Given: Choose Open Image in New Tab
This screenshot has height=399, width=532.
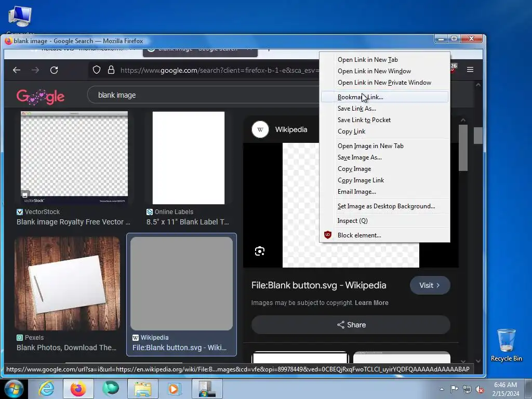Looking at the screenshot, I should (x=385, y=146).
